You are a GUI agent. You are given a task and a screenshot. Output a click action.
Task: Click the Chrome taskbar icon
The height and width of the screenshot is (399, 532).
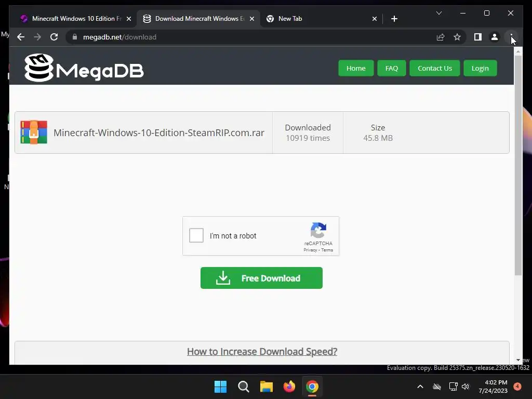pyautogui.click(x=312, y=387)
